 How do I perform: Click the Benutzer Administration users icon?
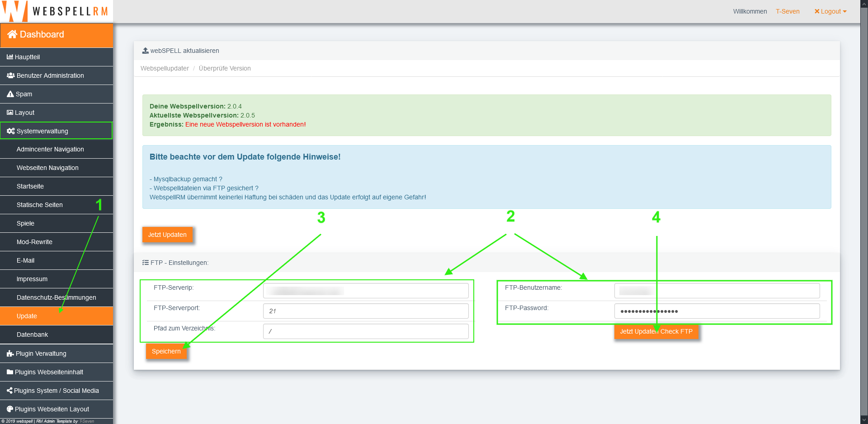point(11,75)
